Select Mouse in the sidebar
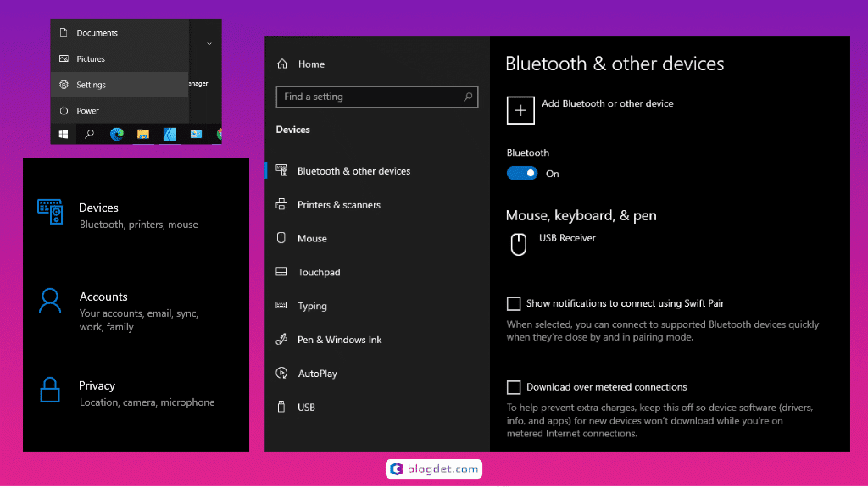The height and width of the screenshot is (488, 868). click(x=377, y=238)
